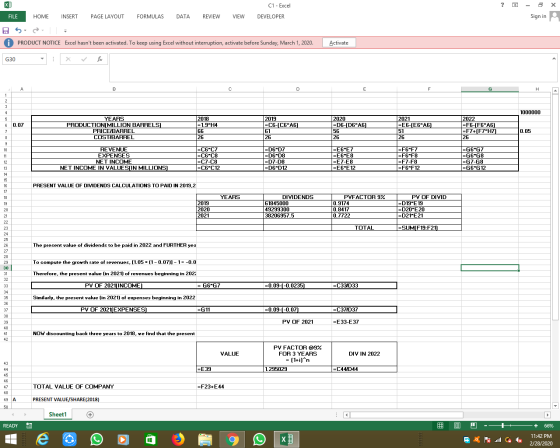
Task: Open Zoom dialog via 66% level
Action: pos(549,425)
